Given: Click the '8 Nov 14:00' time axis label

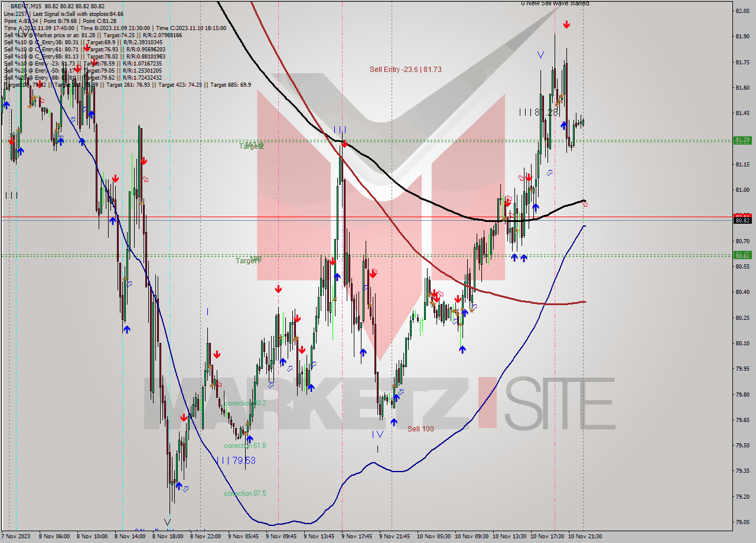Looking at the screenshot, I should [129, 537].
